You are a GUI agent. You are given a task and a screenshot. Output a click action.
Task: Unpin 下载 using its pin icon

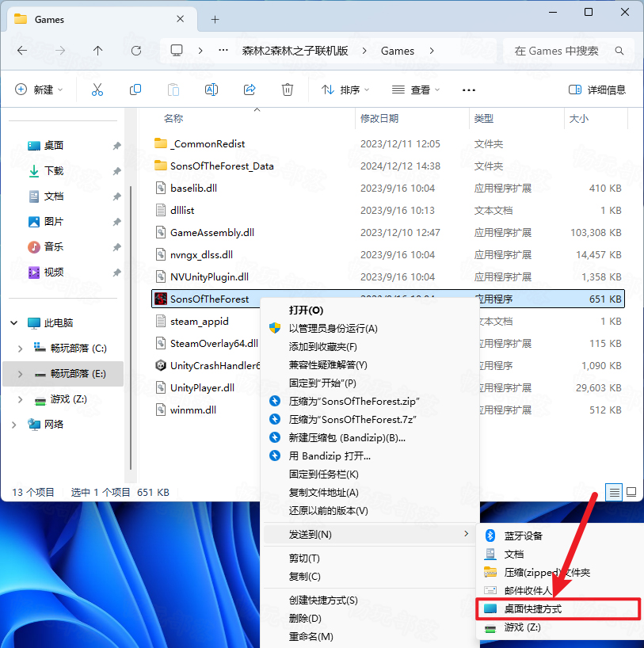pyautogui.click(x=117, y=170)
